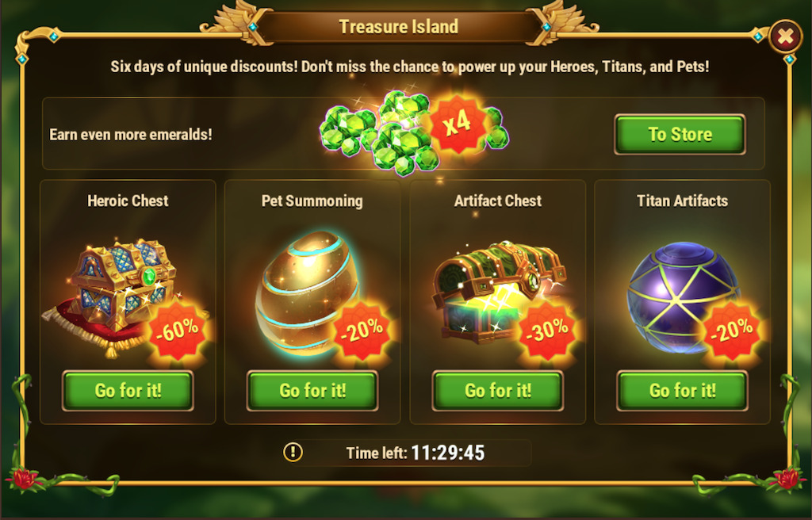The image size is (812, 520).
Task: Click the Earn even more emeralds text
Action: pyautogui.click(x=131, y=135)
